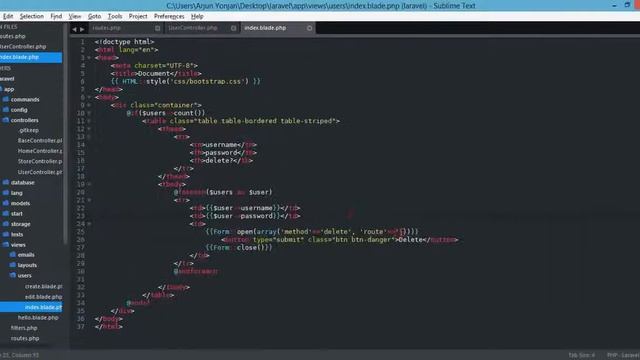Click the views folder icon
Viewport: 640px width, 360px height.
[x=6, y=244]
